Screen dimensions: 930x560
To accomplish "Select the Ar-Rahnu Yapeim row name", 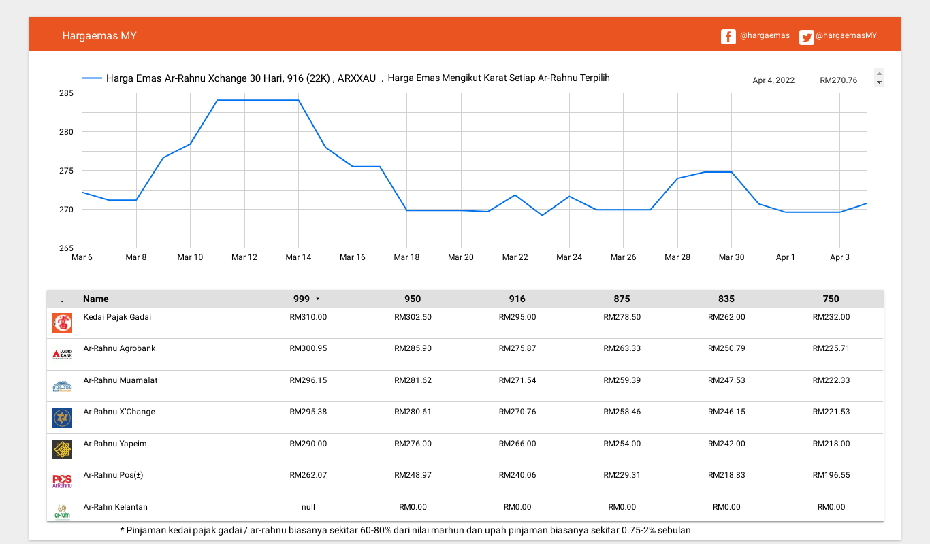I will click(x=115, y=444).
